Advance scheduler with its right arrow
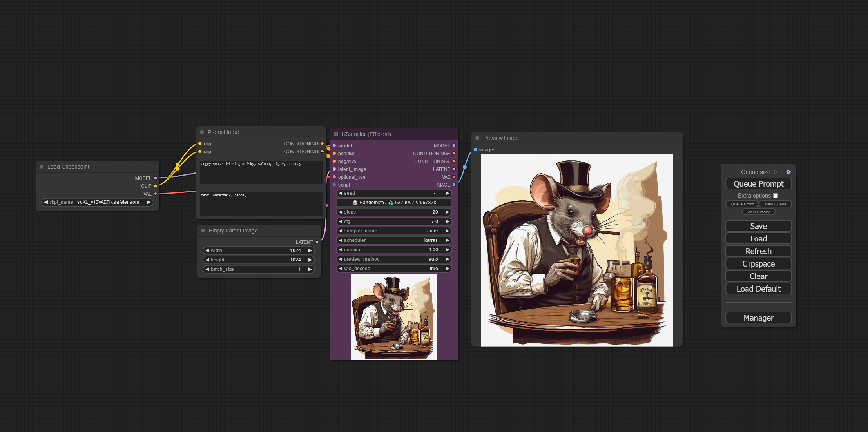The image size is (868, 432). (x=447, y=240)
